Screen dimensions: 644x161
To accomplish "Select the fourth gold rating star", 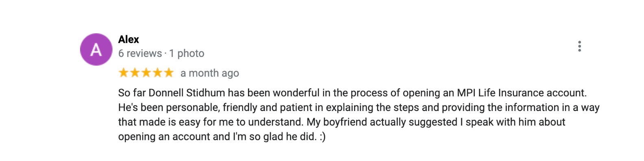I will [157, 73].
